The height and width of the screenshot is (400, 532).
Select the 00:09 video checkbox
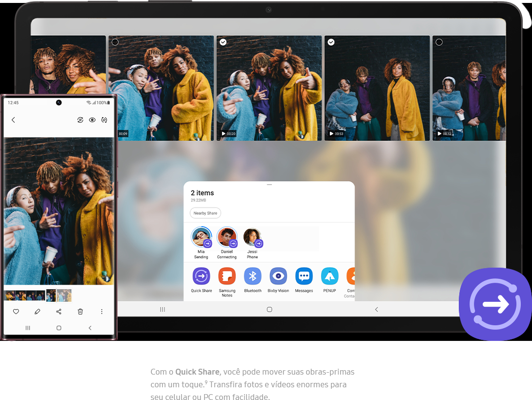[x=115, y=42]
